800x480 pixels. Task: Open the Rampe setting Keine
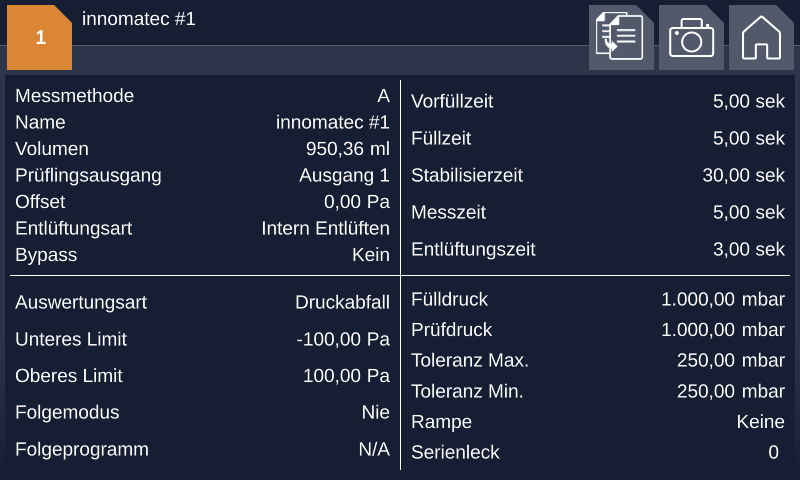[x=760, y=422]
